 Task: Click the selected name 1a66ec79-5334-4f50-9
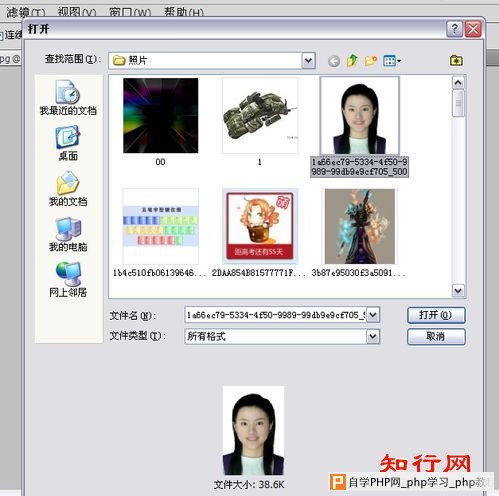pos(359,167)
